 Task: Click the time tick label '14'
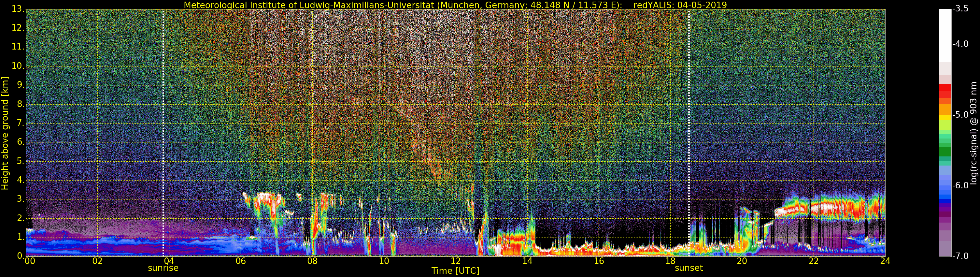[527, 261]
